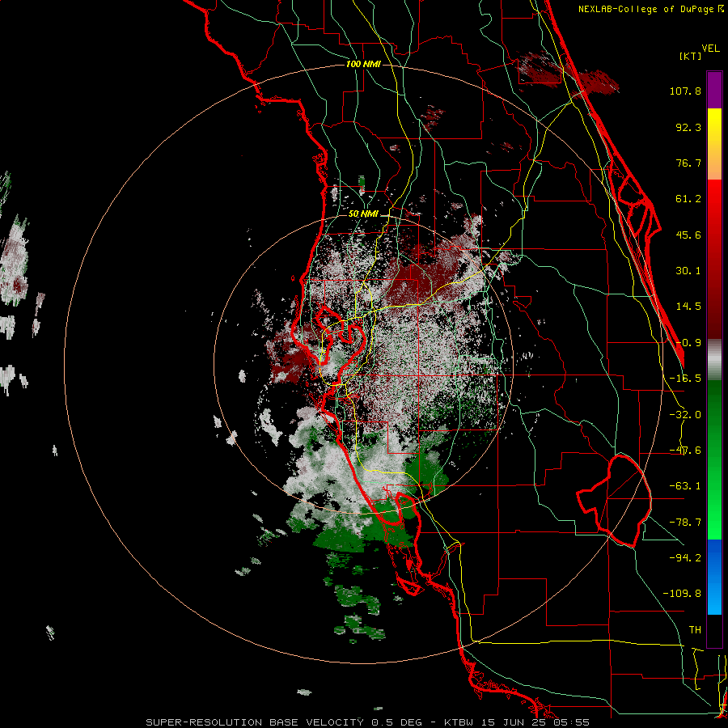Pick the yellow-orange segment of velocity scale

pyautogui.click(x=714, y=144)
